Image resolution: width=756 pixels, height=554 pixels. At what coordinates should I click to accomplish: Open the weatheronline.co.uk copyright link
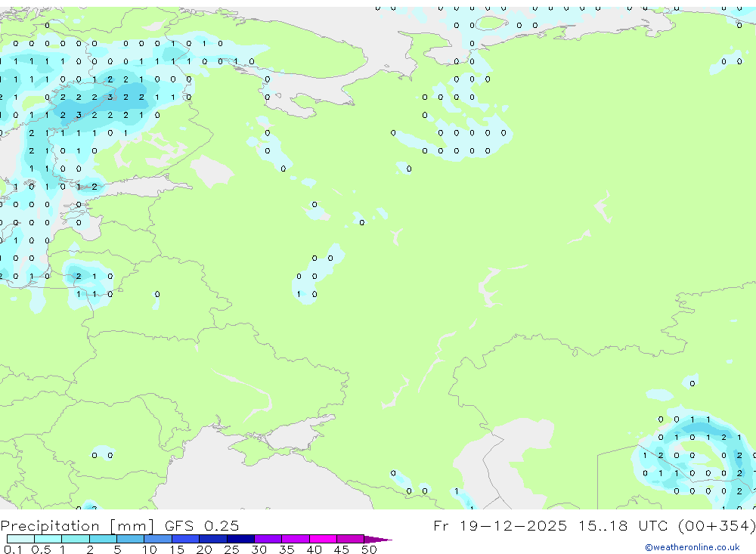692,547
